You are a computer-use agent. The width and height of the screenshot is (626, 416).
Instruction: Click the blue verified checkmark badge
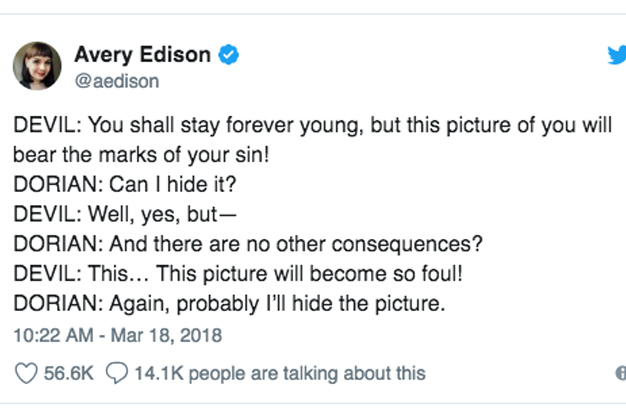tap(228, 56)
